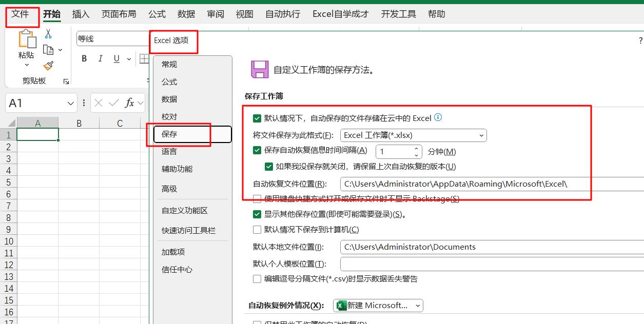Image resolution: width=644 pixels, height=324 pixels.
Task: Click the empty 默认个人模板位置 field
Action: click(492, 264)
